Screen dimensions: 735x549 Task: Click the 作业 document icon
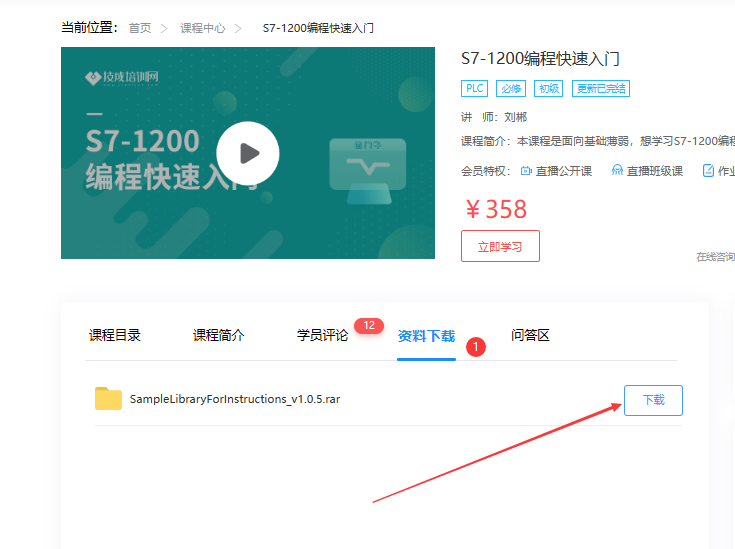pyautogui.click(x=708, y=171)
